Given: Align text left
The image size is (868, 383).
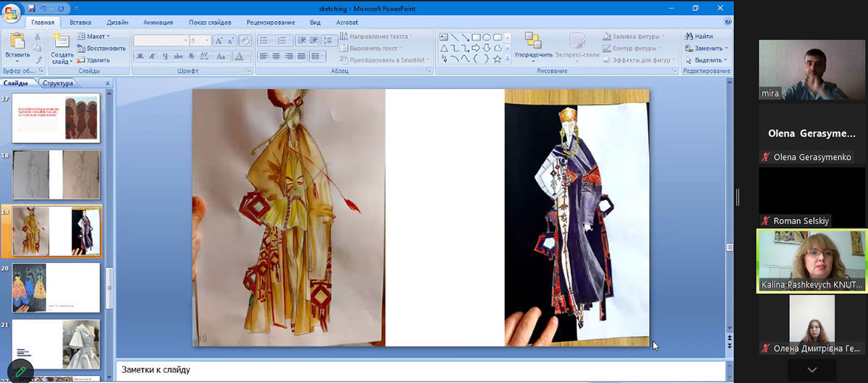Looking at the screenshot, I should click(264, 56).
